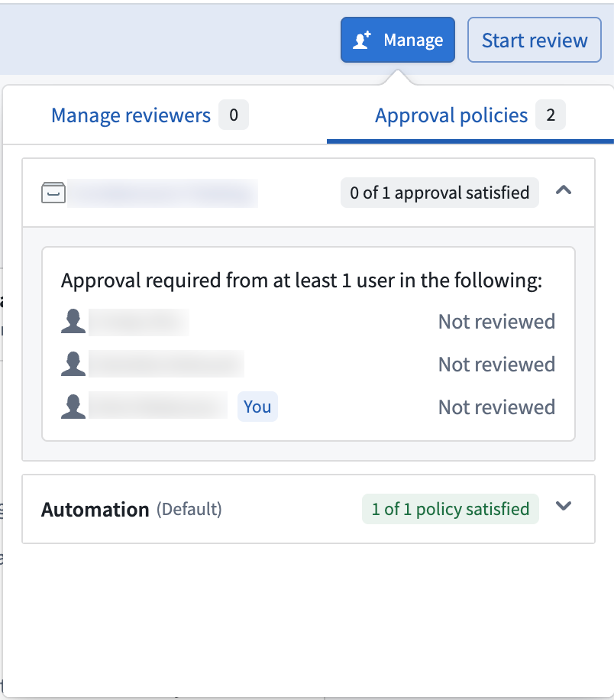Click the first reviewer's avatar icon
Screen dimensions: 614x700
point(73,322)
